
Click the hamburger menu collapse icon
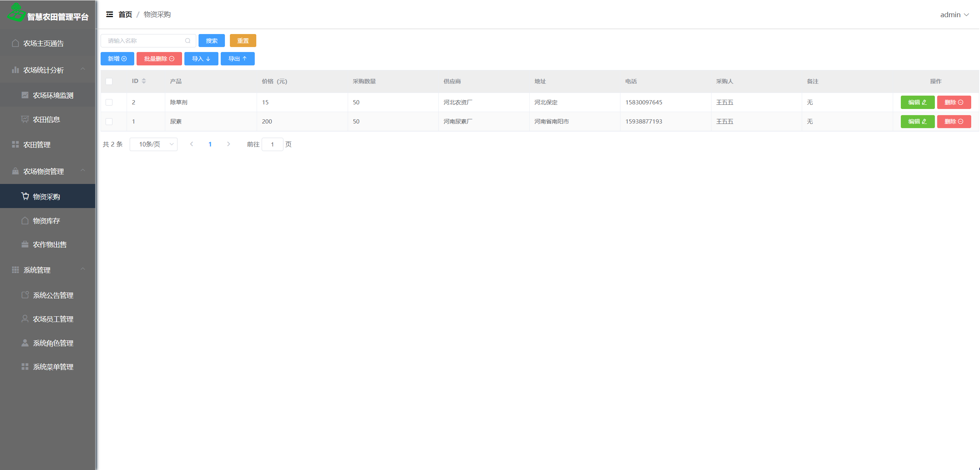pos(109,15)
